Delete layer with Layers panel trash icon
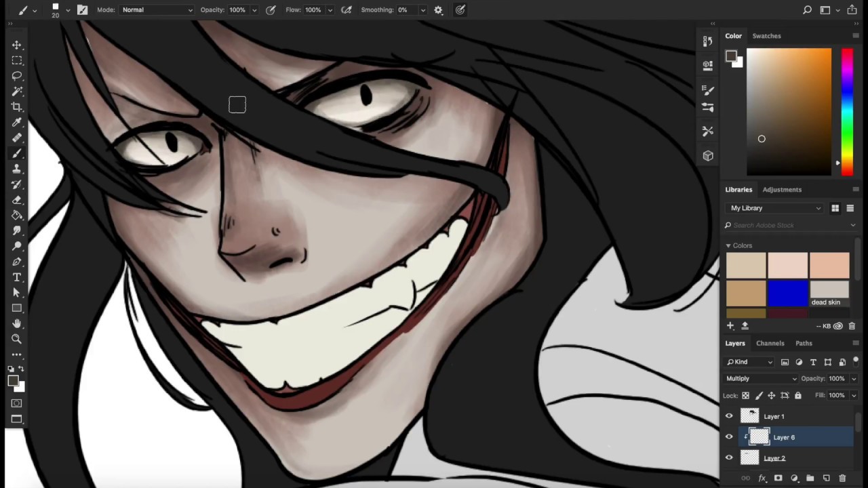The image size is (868, 488). click(843, 478)
